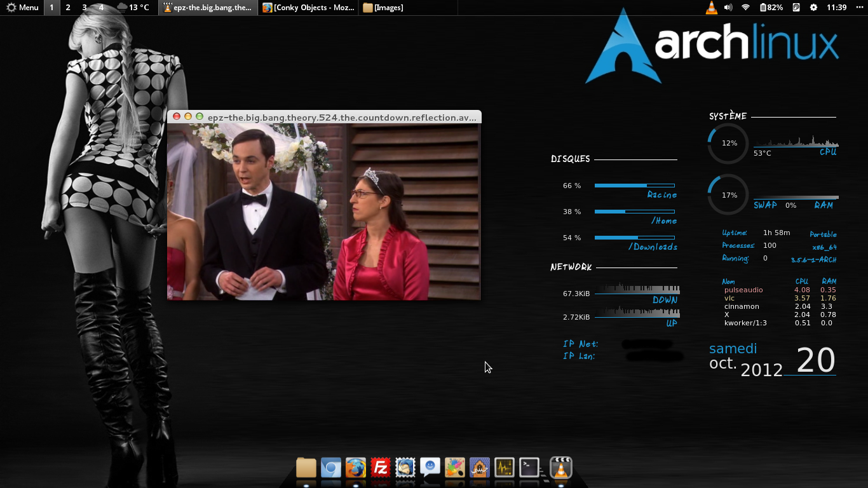This screenshot has height=488, width=868.
Task: Click the VLC cone tray icon
Action: [x=712, y=8]
